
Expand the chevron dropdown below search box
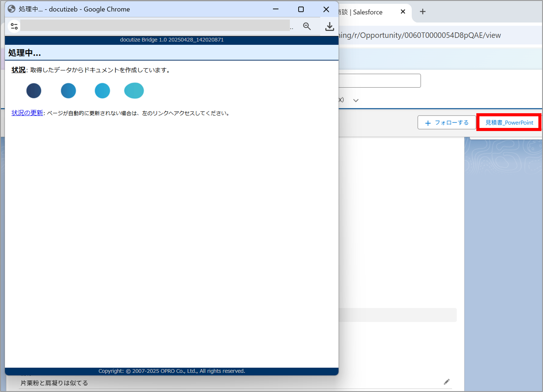[356, 100]
